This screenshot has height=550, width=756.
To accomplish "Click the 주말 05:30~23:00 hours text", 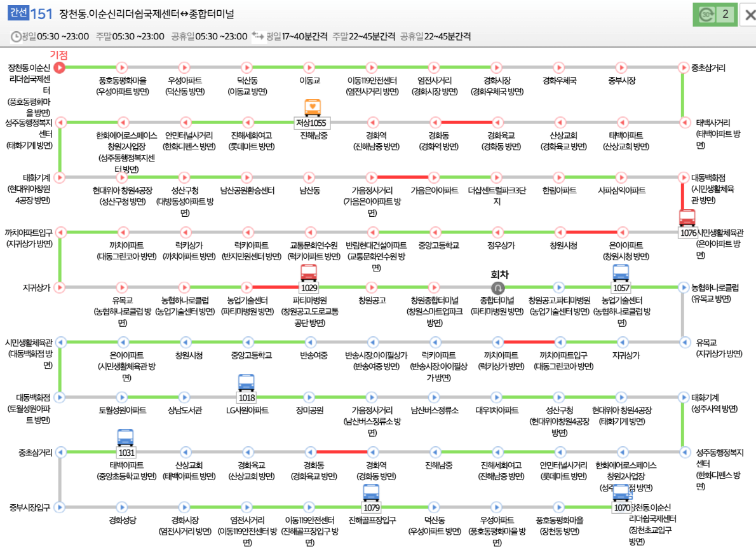I will point(130,37).
